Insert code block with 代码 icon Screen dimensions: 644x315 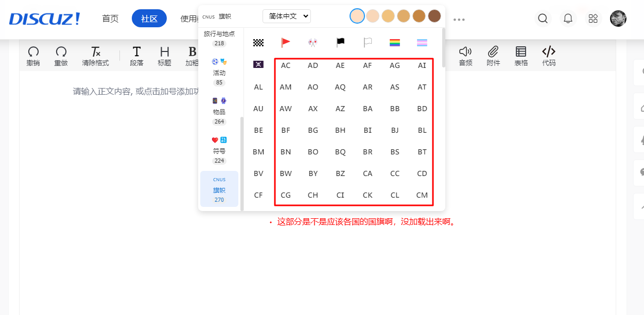tap(549, 56)
